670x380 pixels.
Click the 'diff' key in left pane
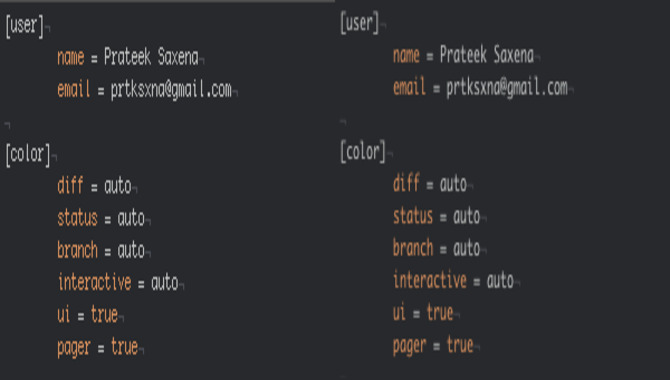(70, 185)
